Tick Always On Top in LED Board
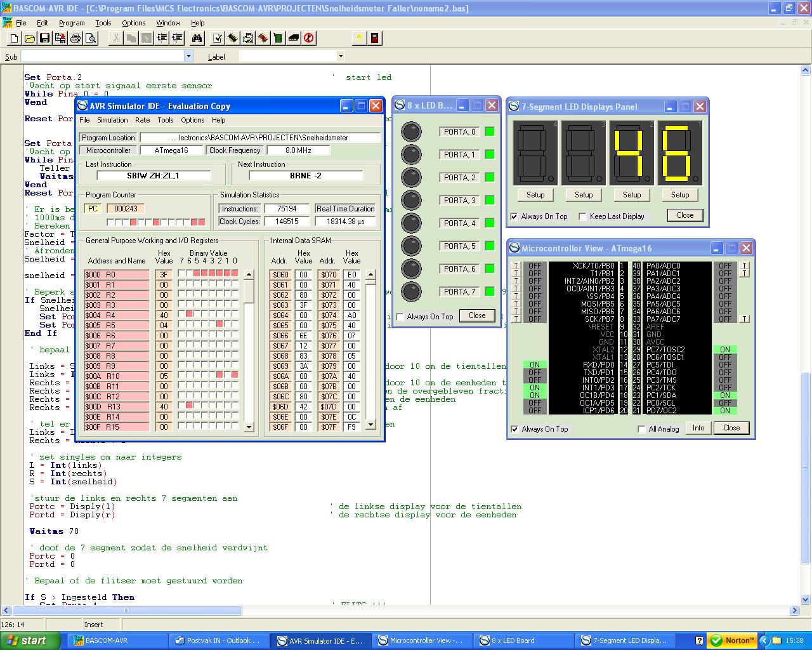 point(400,317)
